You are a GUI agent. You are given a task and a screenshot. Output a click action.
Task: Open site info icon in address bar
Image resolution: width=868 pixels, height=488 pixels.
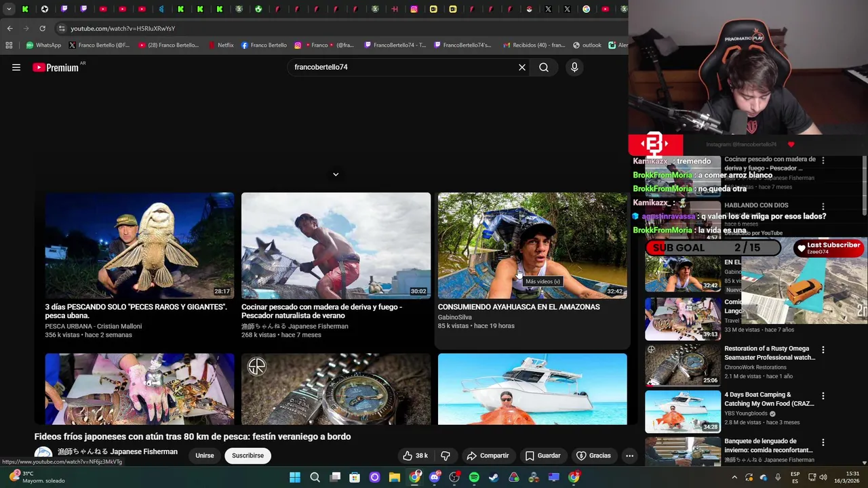pyautogui.click(x=62, y=28)
